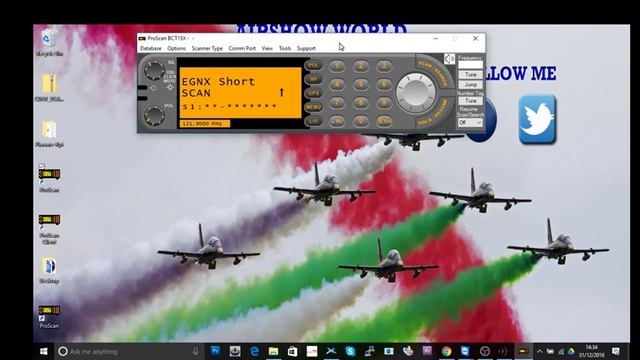Expand the Resume Scan/Search dropdown
640x360 pixels.
pos(470,122)
